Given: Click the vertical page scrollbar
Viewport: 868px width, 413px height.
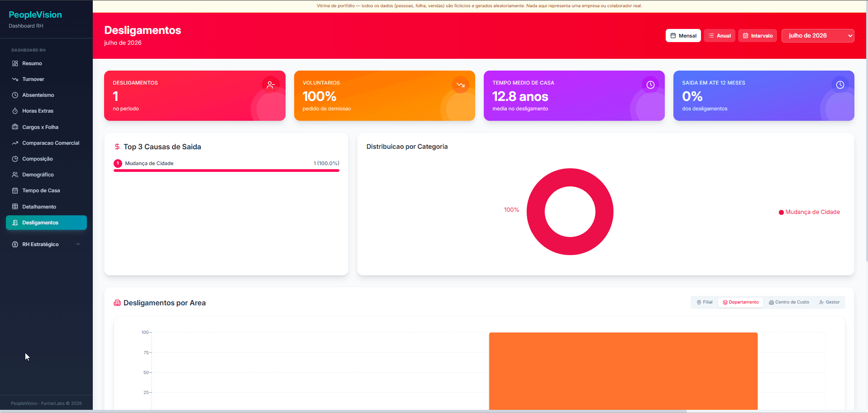Looking at the screenshot, I should [866, 131].
